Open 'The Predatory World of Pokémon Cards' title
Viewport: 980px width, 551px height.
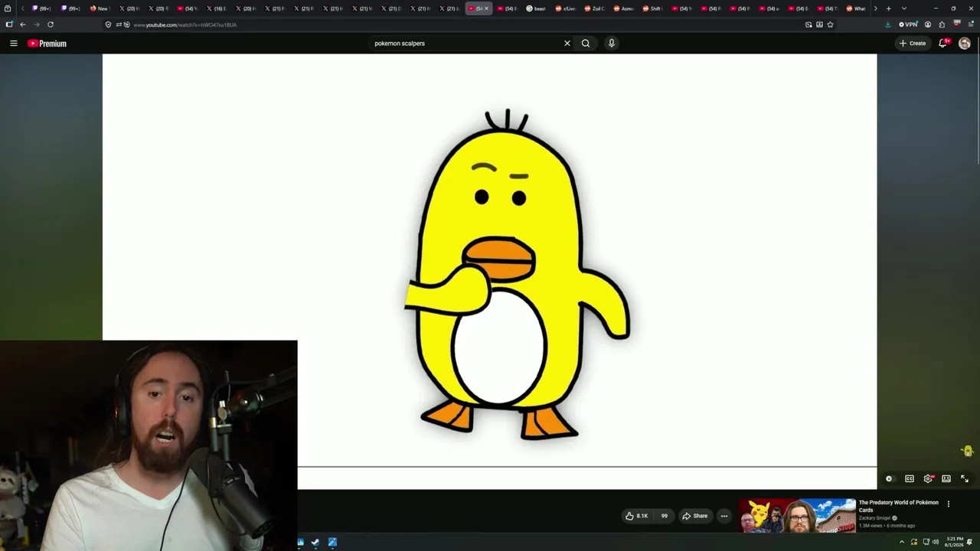point(898,506)
